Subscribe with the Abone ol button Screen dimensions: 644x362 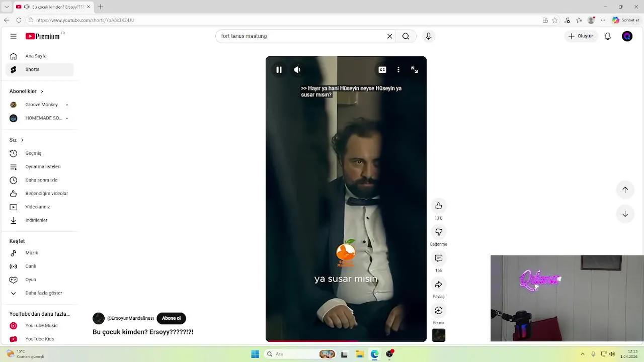[x=171, y=318]
